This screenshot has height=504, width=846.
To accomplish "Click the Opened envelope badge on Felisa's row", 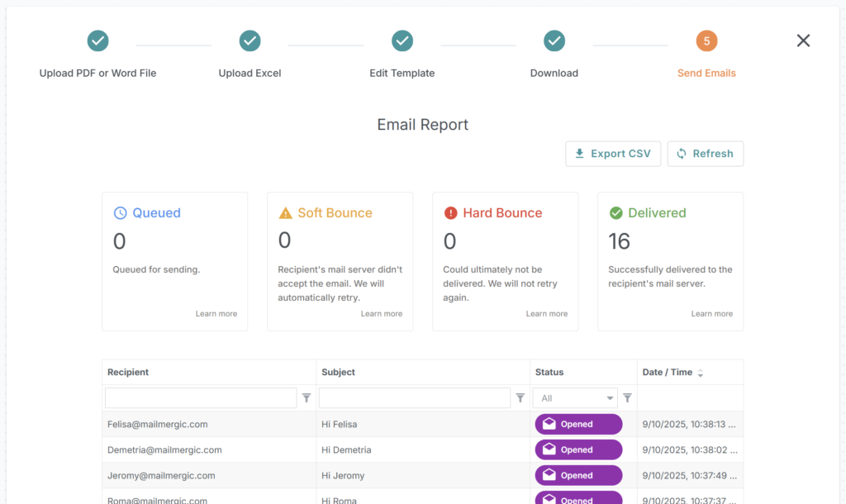I will (x=577, y=424).
